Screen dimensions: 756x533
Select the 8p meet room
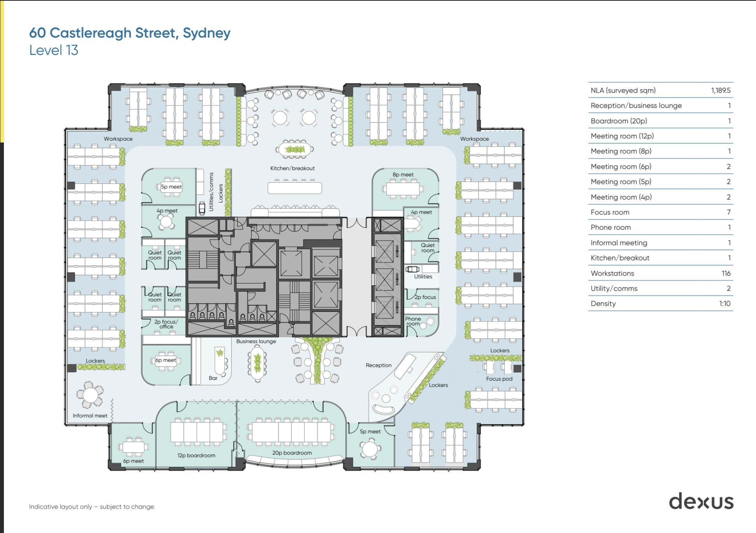[x=403, y=187]
